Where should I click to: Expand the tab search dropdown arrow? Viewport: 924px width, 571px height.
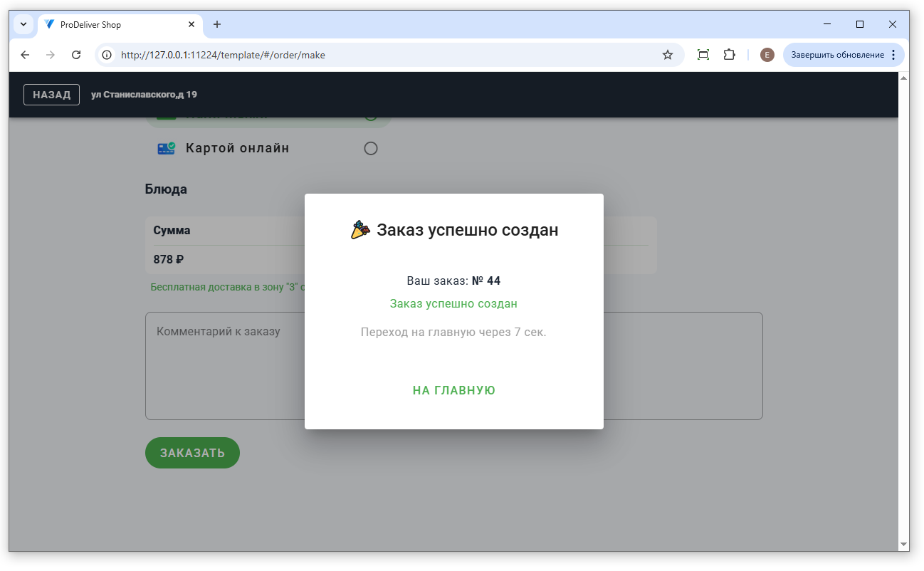(23, 24)
